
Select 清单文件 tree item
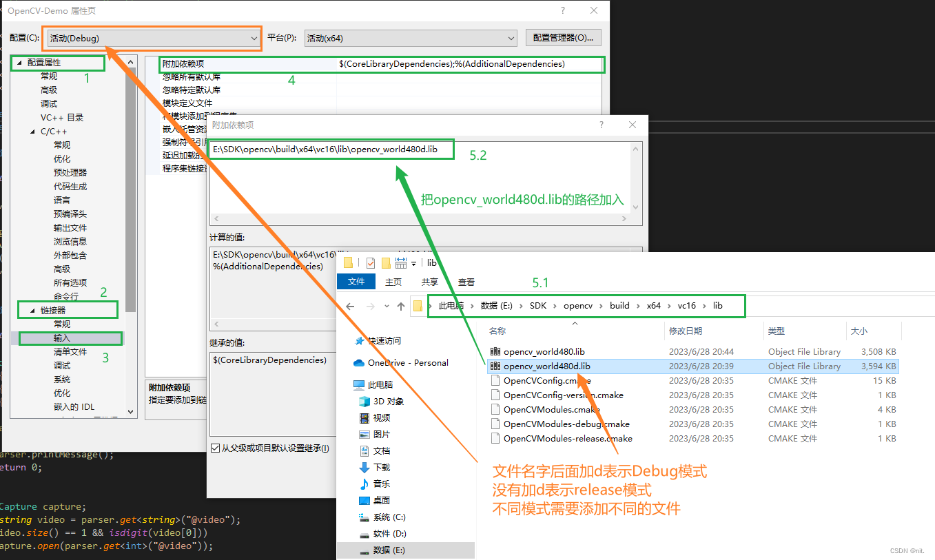click(x=70, y=352)
